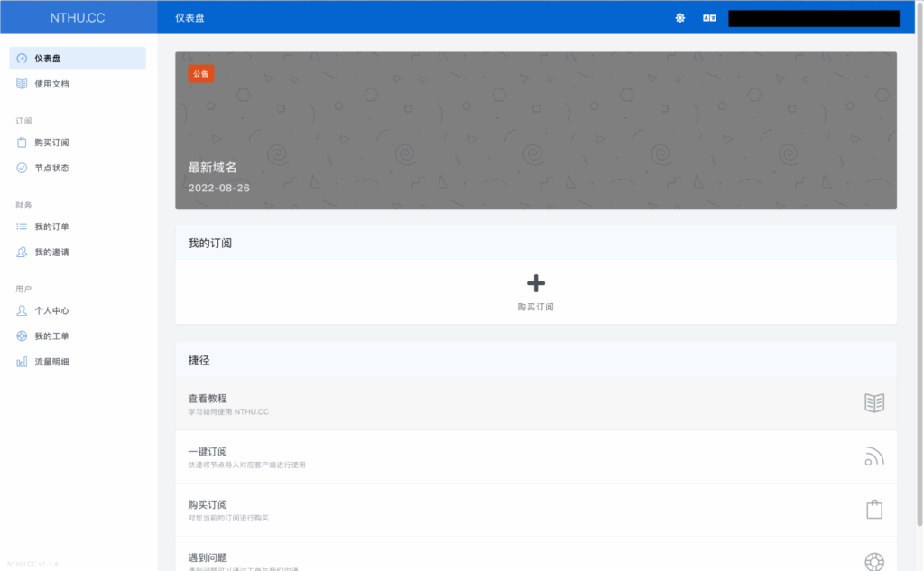The width and height of the screenshot is (924, 571).
Task: Open 仪表盘 in the sidebar menu
Action: point(78,59)
